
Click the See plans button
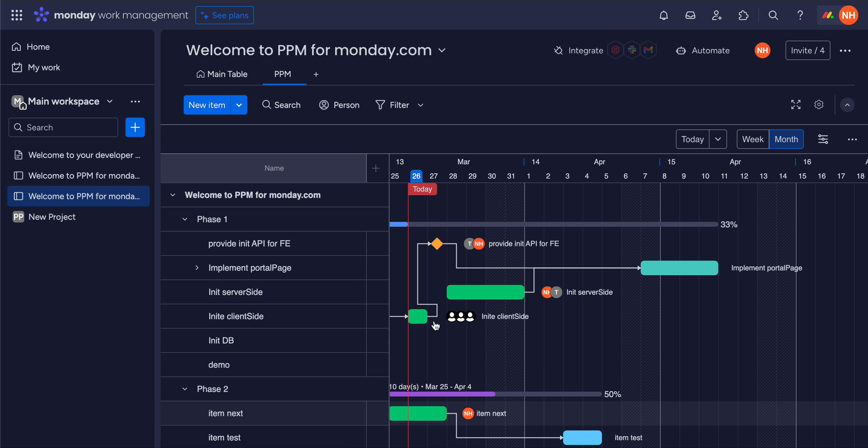point(224,15)
